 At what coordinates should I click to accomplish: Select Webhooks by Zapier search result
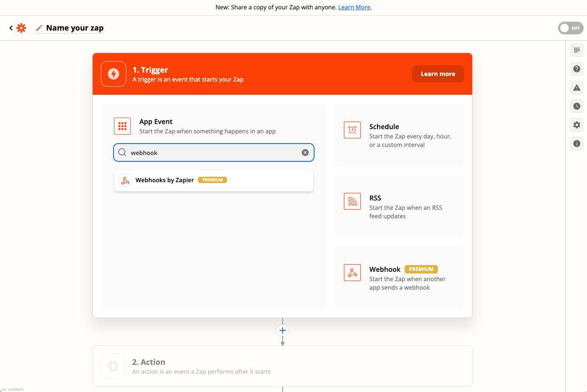coord(214,180)
